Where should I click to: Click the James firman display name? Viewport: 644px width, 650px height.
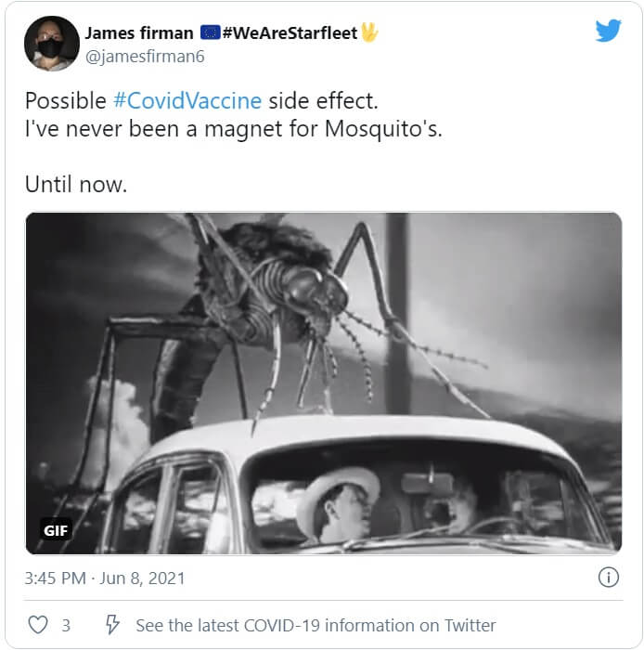tap(139, 33)
